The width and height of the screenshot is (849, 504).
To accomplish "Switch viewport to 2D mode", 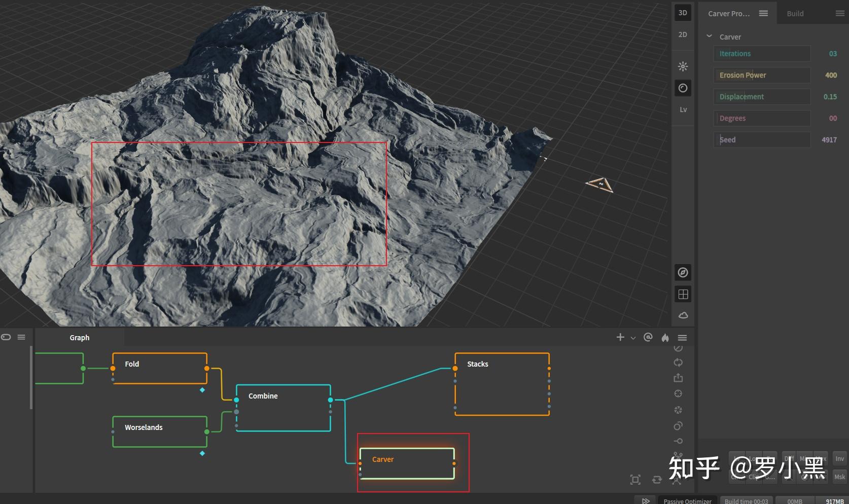I will pyautogui.click(x=683, y=34).
